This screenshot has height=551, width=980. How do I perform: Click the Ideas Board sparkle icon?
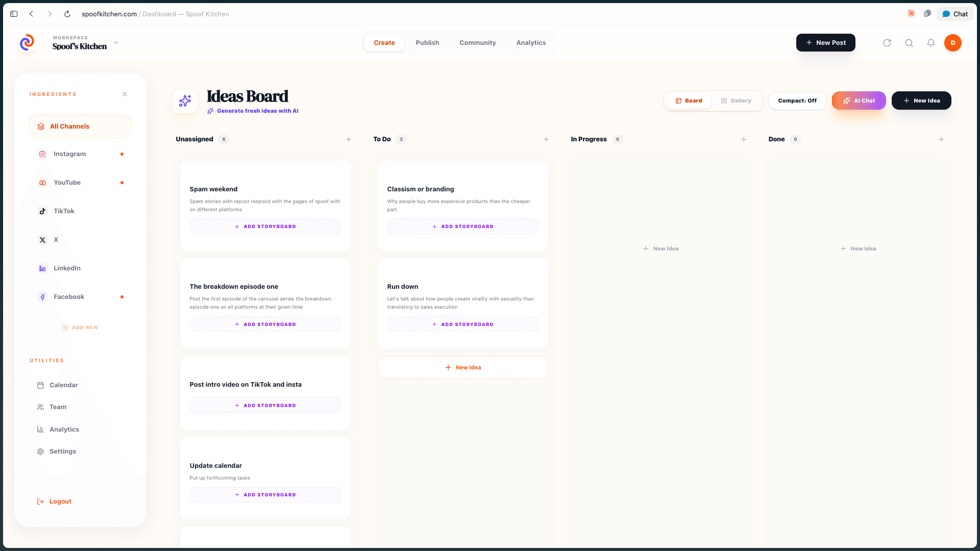[x=185, y=101]
